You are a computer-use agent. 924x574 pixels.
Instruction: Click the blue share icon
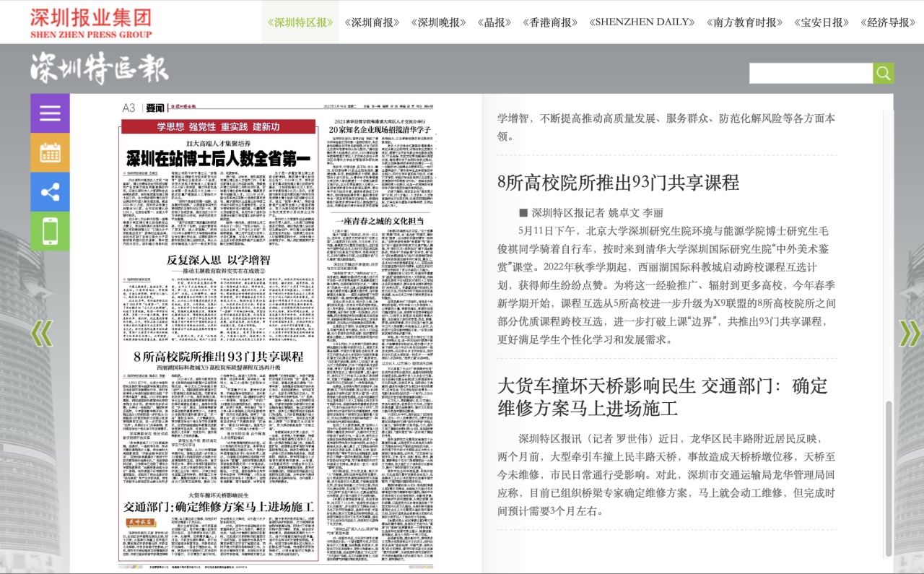[x=50, y=192]
